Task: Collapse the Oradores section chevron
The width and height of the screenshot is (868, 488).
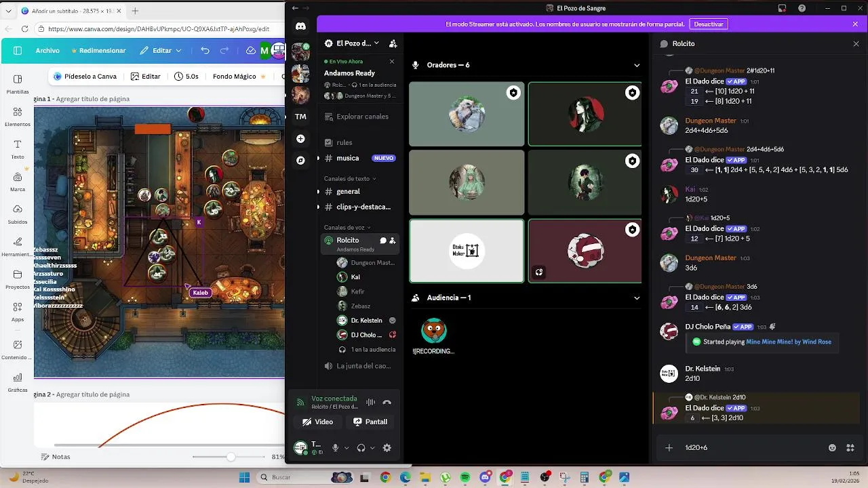Action: coord(636,65)
